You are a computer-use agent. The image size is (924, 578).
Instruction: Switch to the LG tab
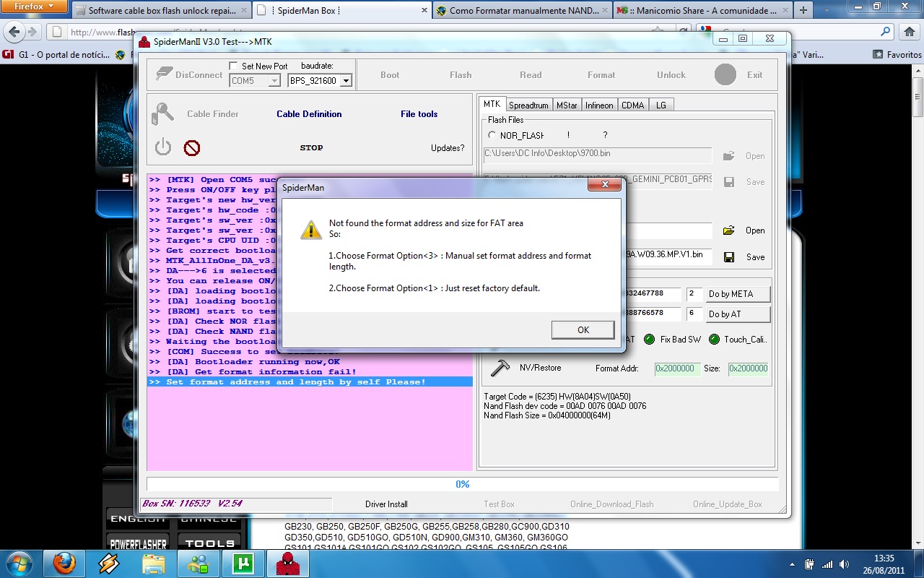pos(661,105)
